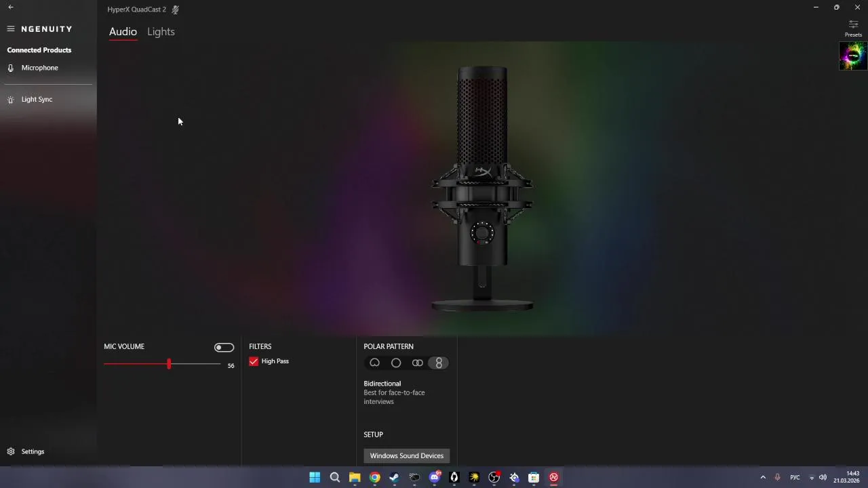Image resolution: width=868 pixels, height=488 pixels.
Task: Switch to the Audio tab
Action: (123, 32)
